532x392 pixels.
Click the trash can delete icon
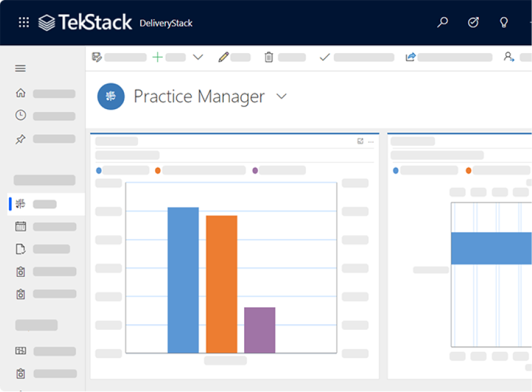(268, 57)
